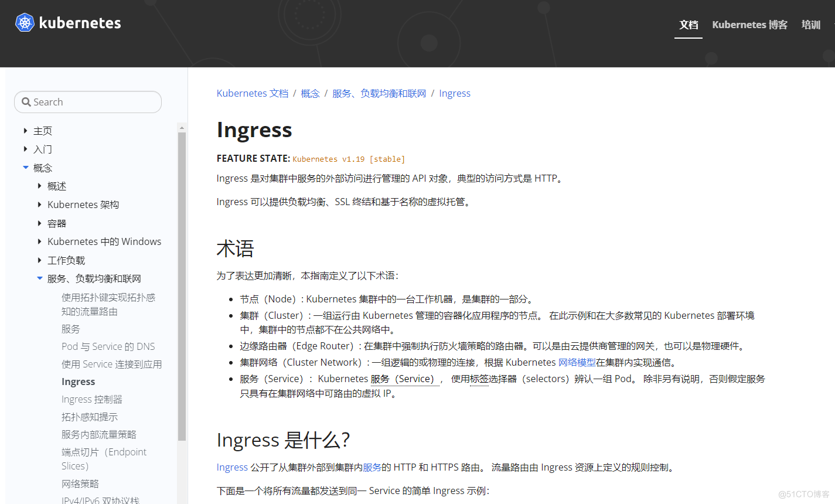Viewport: 835px width, 504px height.
Task: Open the 网络模型 link in the terminology list
Action: (x=577, y=362)
